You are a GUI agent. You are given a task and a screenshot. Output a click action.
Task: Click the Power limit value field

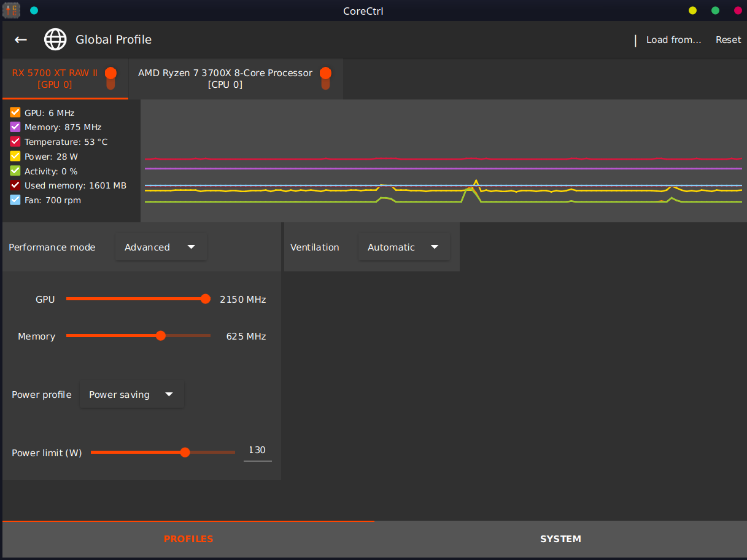click(257, 451)
